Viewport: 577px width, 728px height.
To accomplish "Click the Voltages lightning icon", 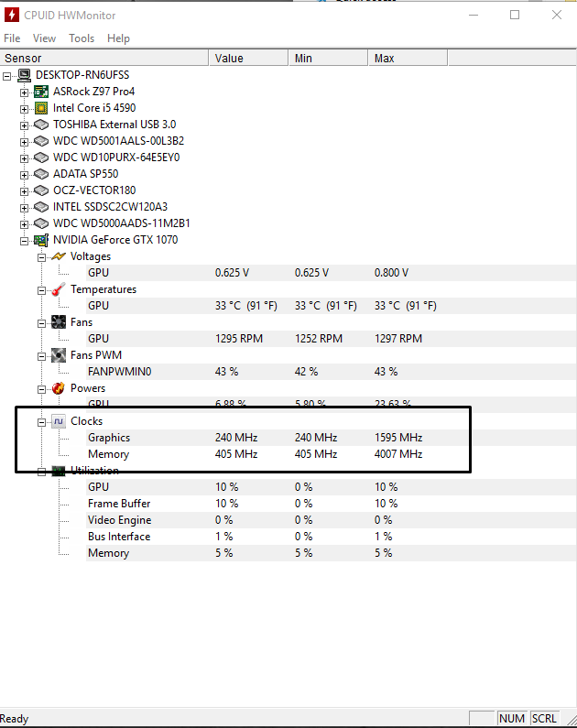I will [x=59, y=256].
